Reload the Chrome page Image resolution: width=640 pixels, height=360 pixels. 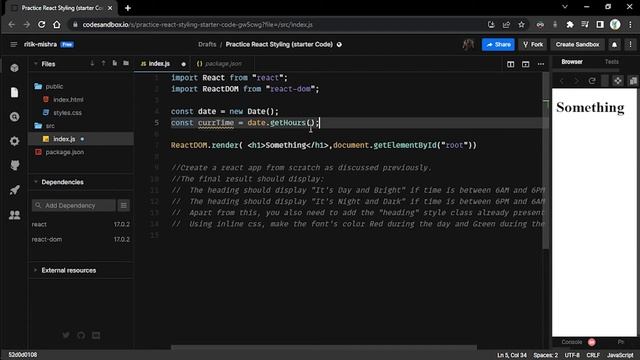(42, 24)
